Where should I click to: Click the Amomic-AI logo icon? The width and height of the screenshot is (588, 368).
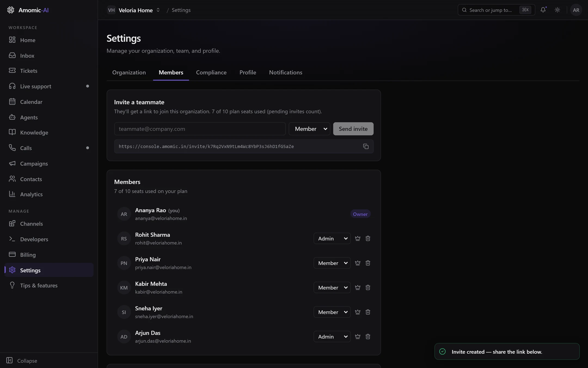pos(11,10)
